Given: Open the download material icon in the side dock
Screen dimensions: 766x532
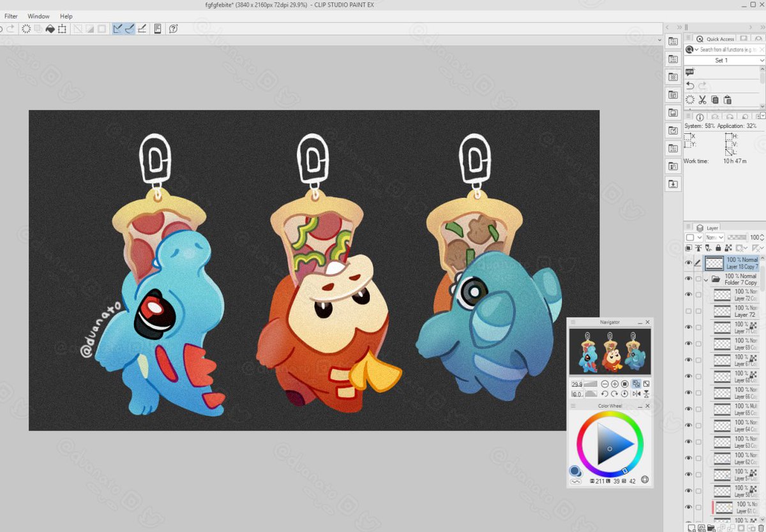Looking at the screenshot, I should coord(673,184).
